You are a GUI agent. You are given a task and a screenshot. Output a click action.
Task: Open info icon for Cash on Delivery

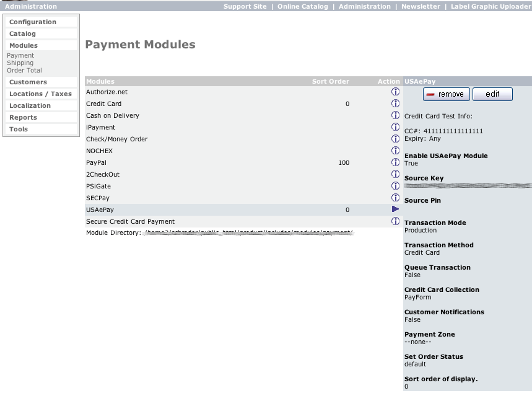click(395, 115)
